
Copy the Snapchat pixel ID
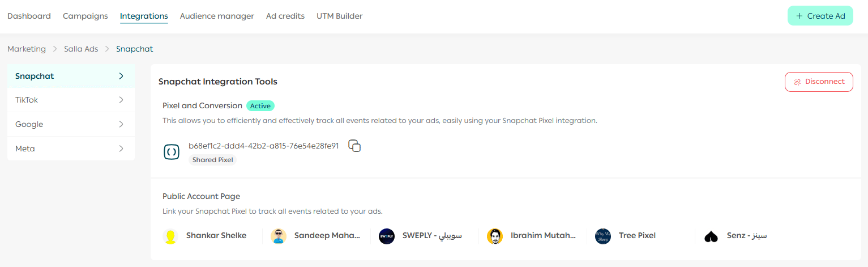[354, 146]
